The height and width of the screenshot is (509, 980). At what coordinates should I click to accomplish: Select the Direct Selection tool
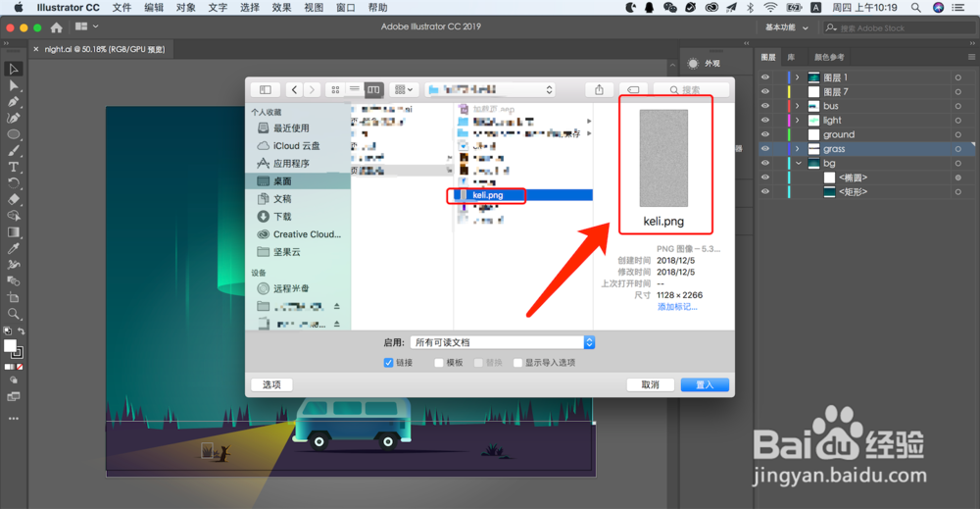tap(14, 85)
